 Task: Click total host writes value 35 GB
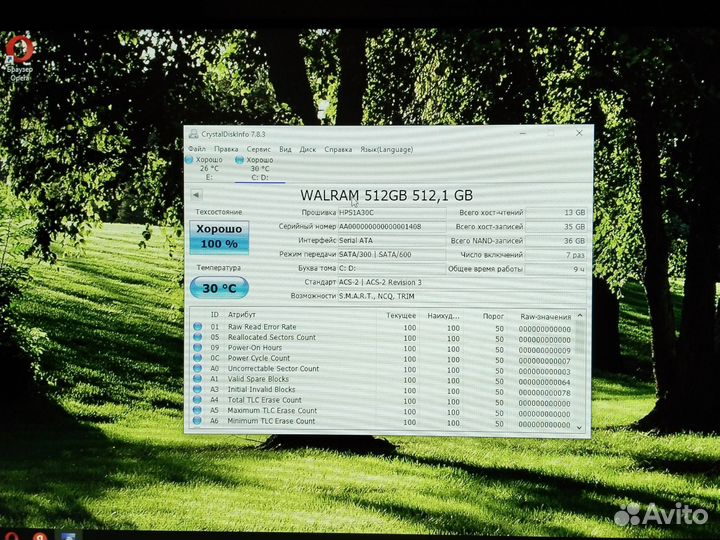(x=556, y=227)
